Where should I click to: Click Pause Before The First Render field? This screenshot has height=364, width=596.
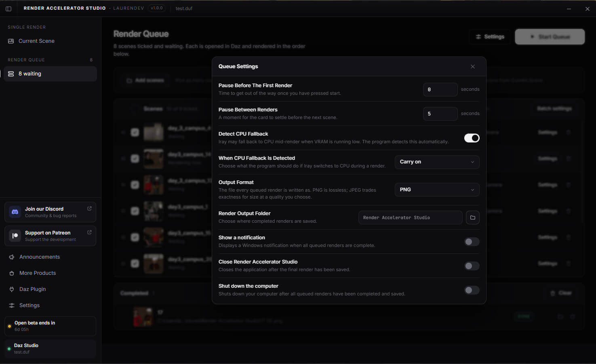tap(440, 90)
